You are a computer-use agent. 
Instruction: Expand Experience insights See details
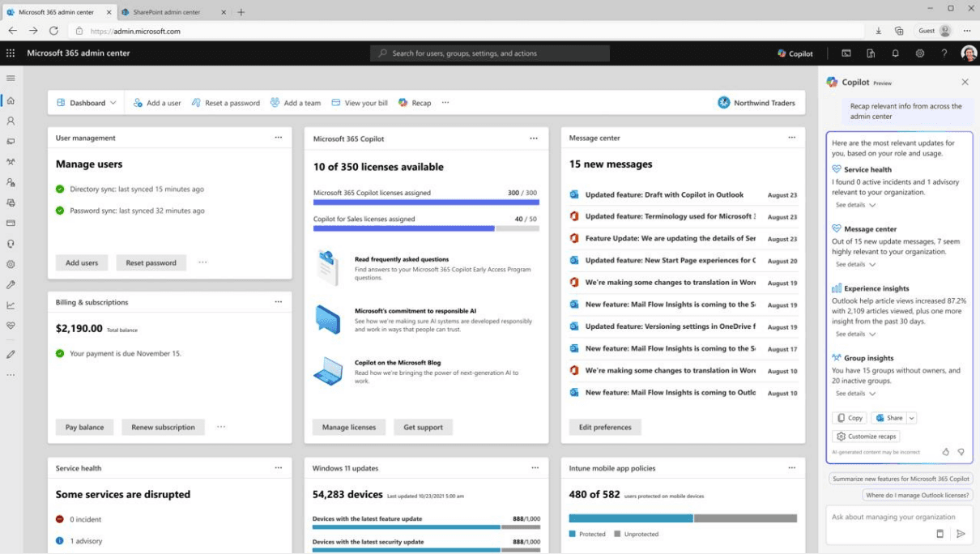(855, 334)
